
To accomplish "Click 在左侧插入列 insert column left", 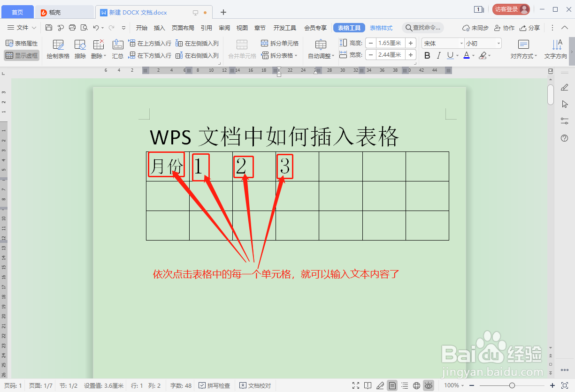I will (197, 43).
